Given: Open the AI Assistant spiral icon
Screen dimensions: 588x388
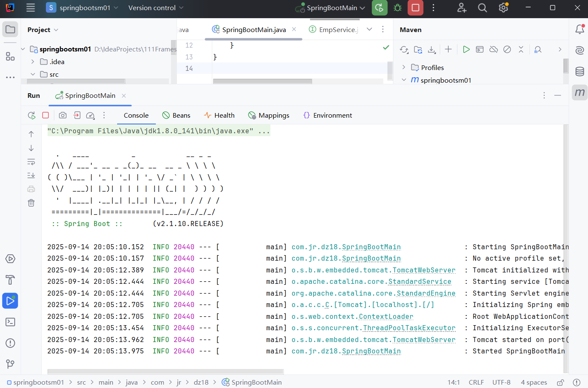Looking at the screenshot, I should [580, 50].
